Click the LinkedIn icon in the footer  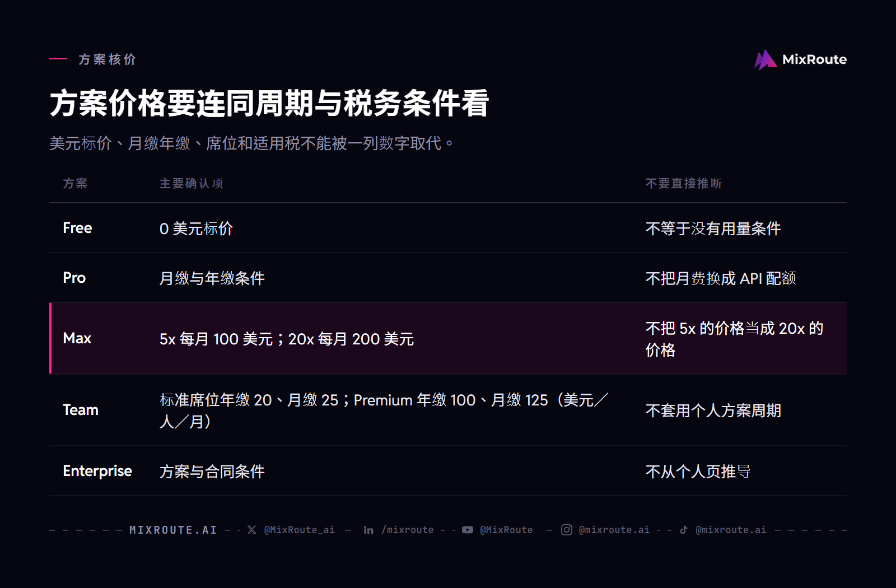point(368,530)
